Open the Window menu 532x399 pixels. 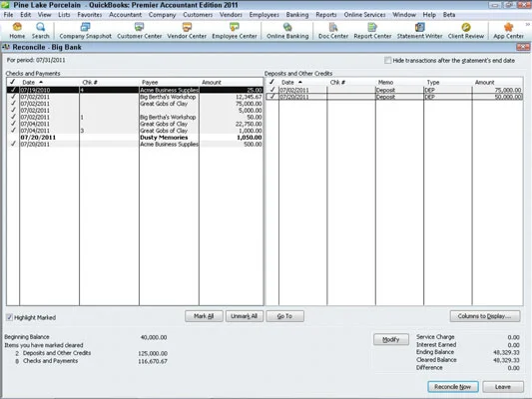point(404,15)
